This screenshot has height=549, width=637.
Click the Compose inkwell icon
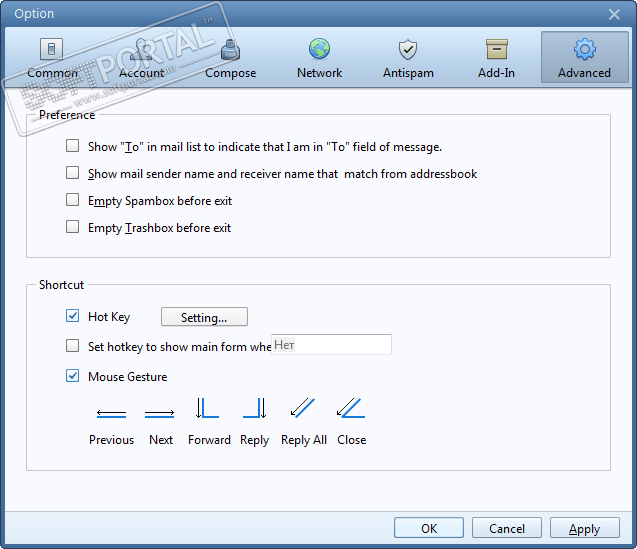click(x=230, y=49)
